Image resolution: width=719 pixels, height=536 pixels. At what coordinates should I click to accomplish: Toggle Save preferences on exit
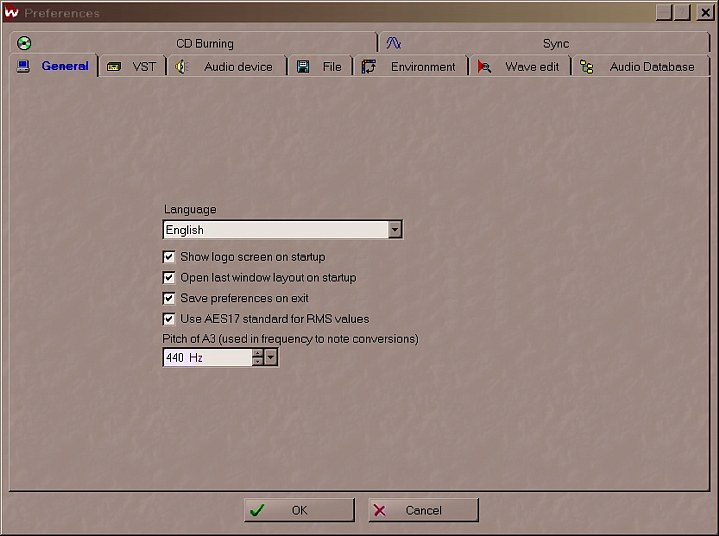(x=169, y=298)
